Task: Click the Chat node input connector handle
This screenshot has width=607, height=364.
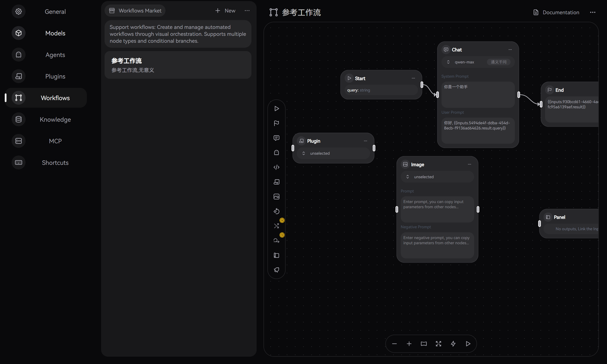Action: pyautogui.click(x=438, y=95)
